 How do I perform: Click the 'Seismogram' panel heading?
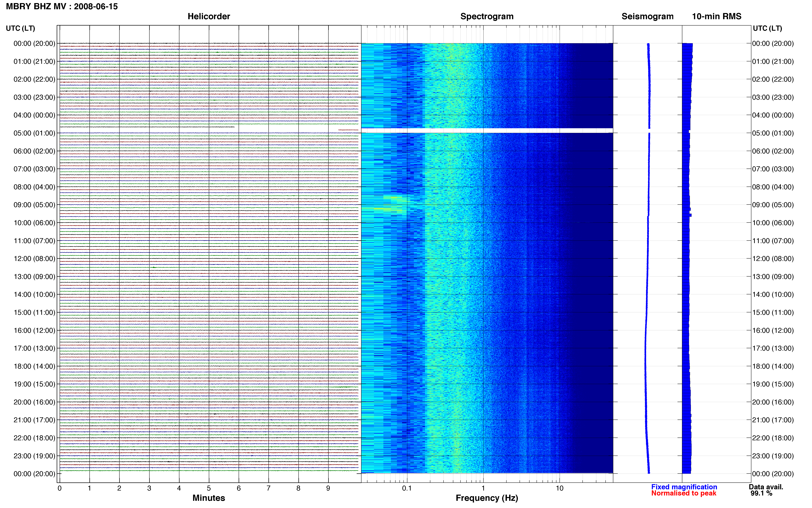click(648, 16)
